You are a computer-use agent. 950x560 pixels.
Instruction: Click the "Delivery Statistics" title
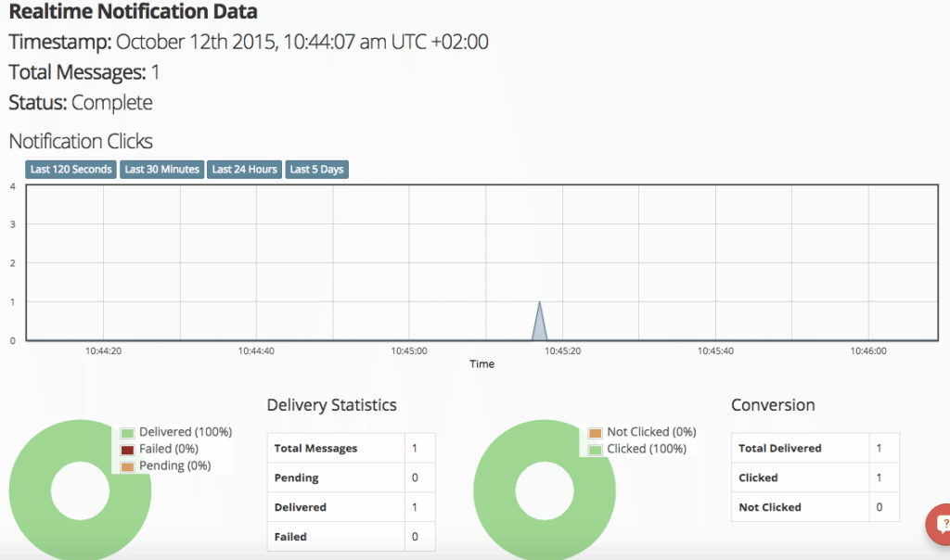tap(331, 405)
